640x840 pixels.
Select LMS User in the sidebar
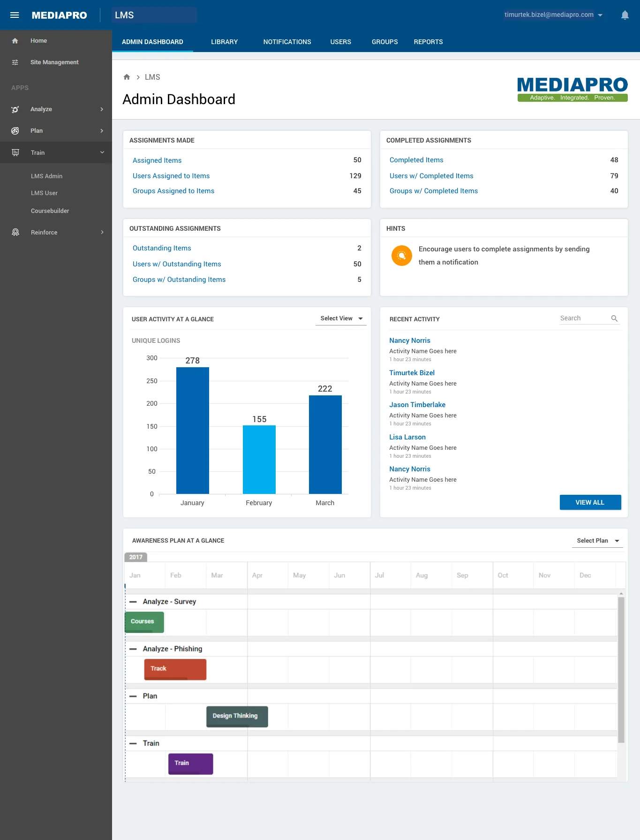44,193
